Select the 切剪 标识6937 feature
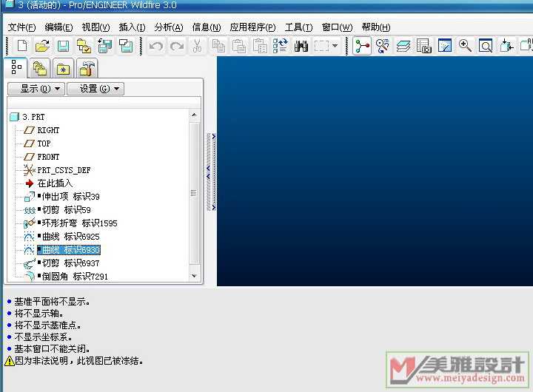The image size is (533, 392). pyautogui.click(x=69, y=263)
